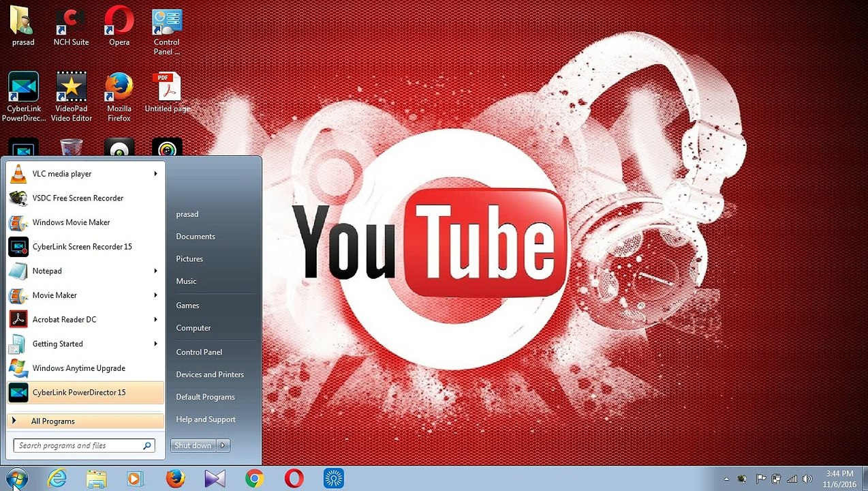The image size is (868, 491).
Task: Open Default Programs
Action: point(205,397)
